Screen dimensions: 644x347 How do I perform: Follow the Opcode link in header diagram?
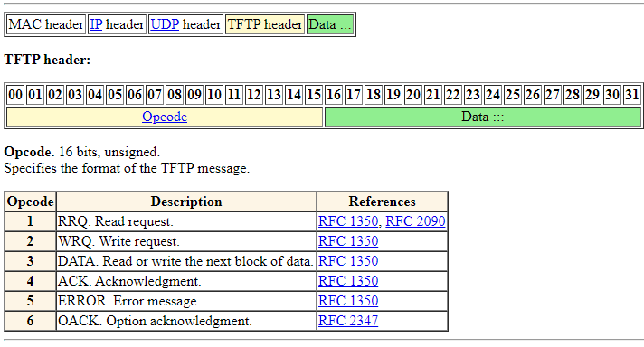(165, 117)
